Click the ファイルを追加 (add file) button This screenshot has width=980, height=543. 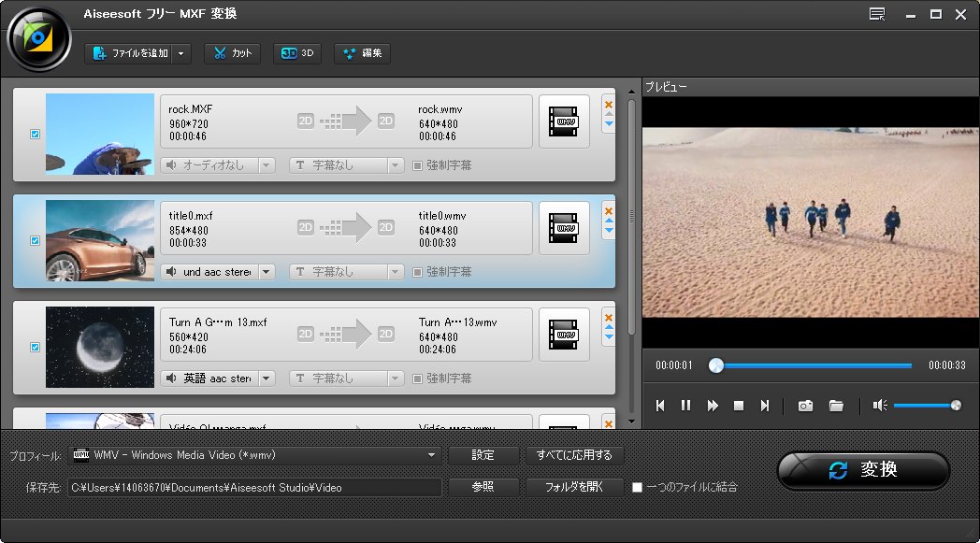coord(129,53)
